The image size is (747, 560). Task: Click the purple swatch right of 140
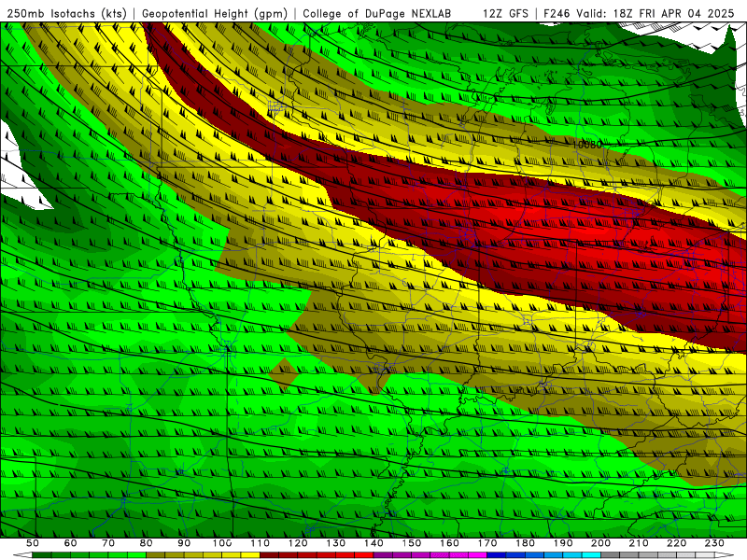383,555
